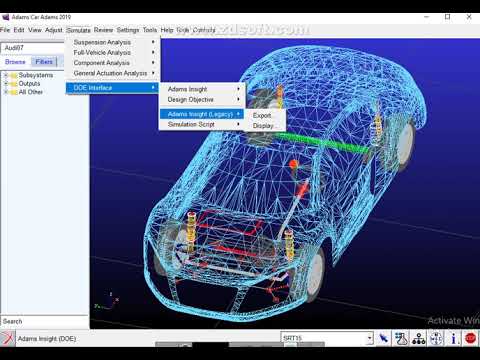Open the Full-Vehicle Analysis submenu
Image resolution: width=480 pixels, height=360 pixels.
[112, 53]
